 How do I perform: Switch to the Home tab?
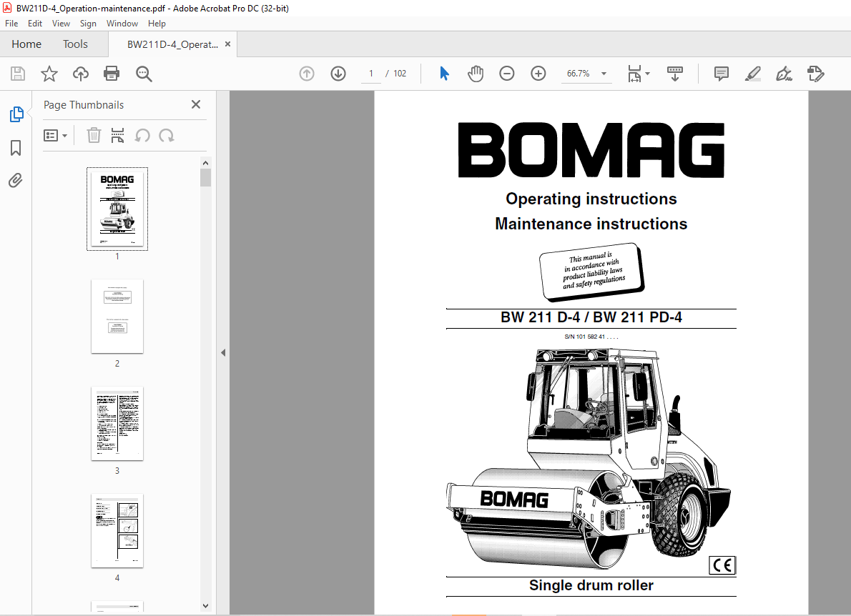coord(26,44)
